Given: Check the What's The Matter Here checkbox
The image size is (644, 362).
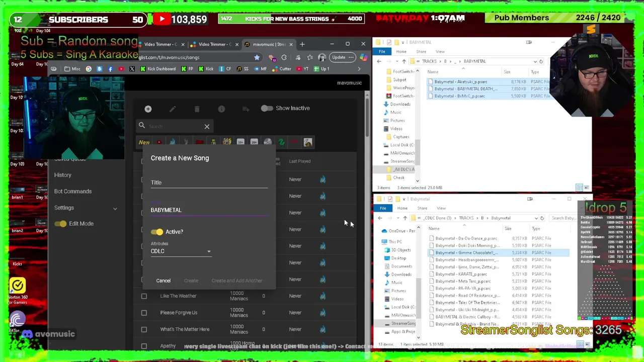Looking at the screenshot, I should [144, 329].
